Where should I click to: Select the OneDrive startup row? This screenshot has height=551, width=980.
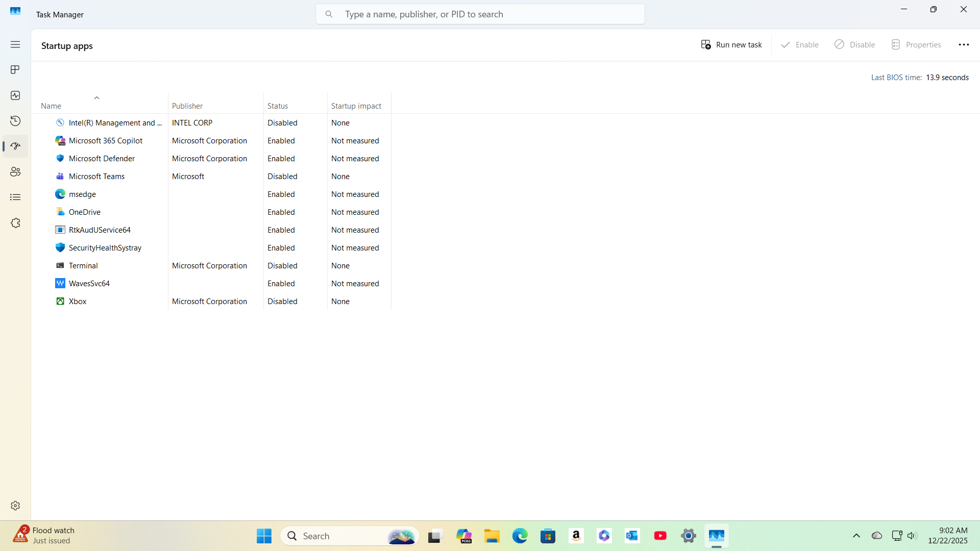click(85, 212)
